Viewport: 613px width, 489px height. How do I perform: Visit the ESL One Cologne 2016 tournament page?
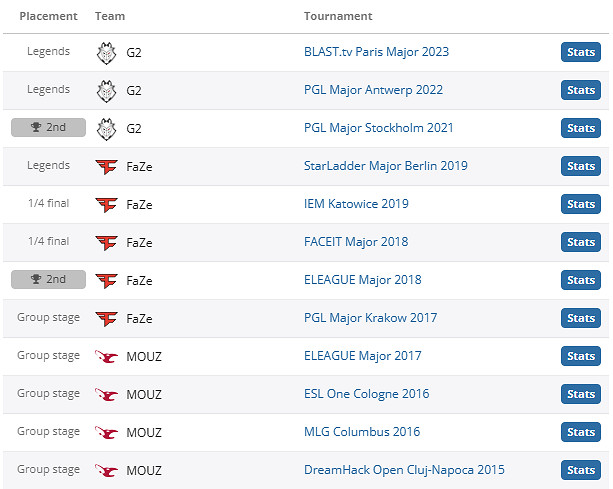pos(366,394)
